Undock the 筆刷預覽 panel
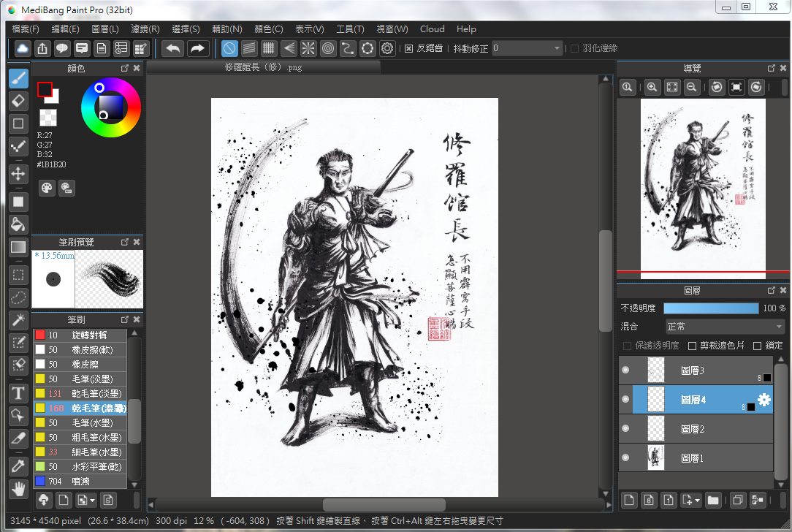 (x=125, y=242)
